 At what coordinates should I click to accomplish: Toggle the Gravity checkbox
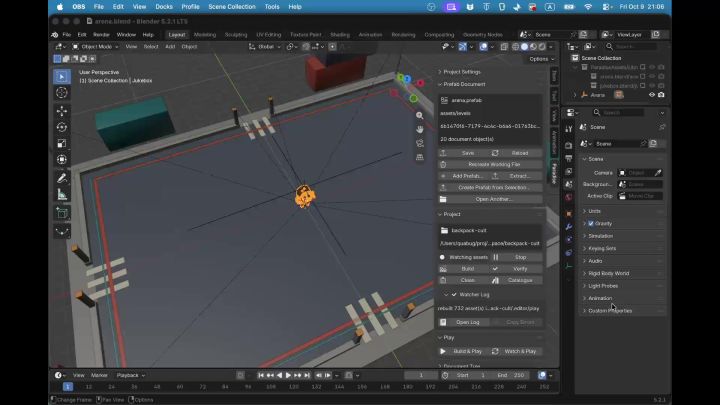(x=591, y=224)
